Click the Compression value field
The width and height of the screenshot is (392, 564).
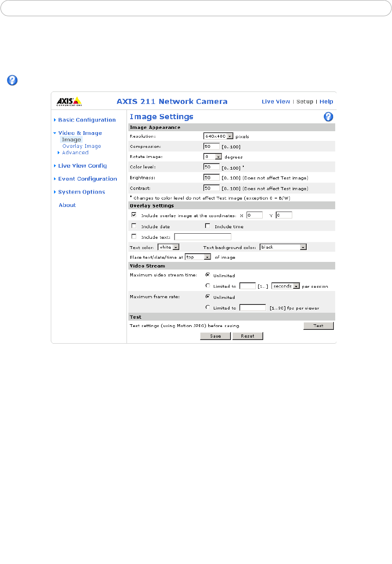[211, 146]
